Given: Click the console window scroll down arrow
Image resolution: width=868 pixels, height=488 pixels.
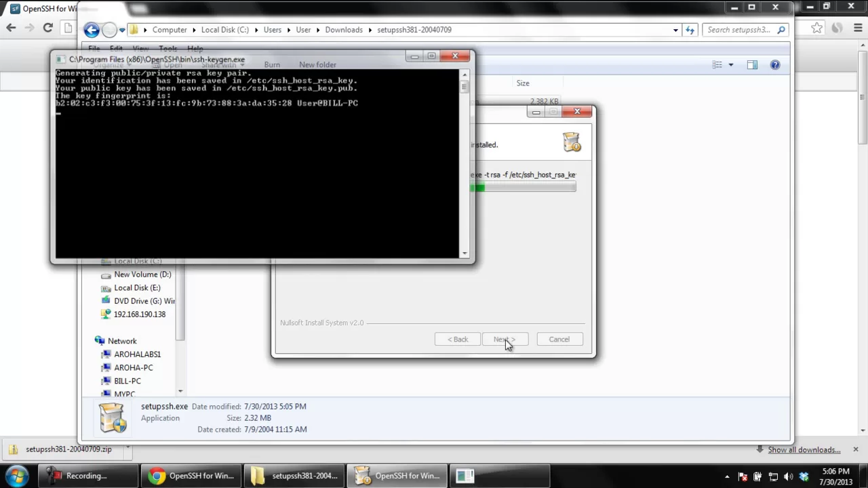Looking at the screenshot, I should click(465, 253).
